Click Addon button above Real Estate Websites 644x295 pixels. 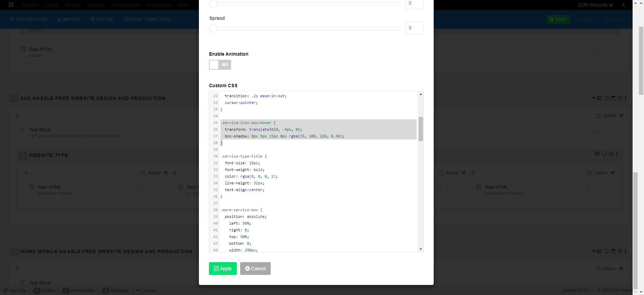click(597, 173)
